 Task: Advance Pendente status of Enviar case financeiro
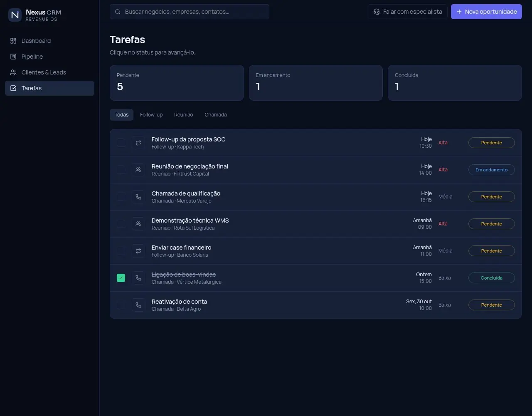[492, 251]
